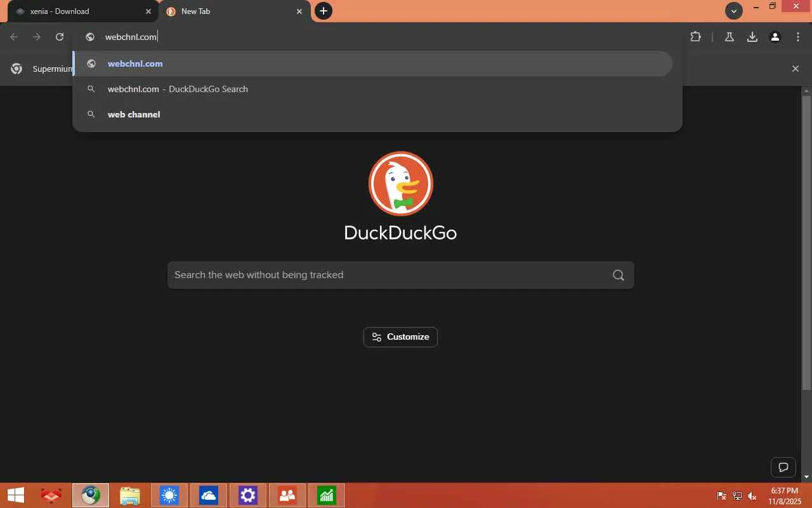Open the Windows Start button

(16, 495)
